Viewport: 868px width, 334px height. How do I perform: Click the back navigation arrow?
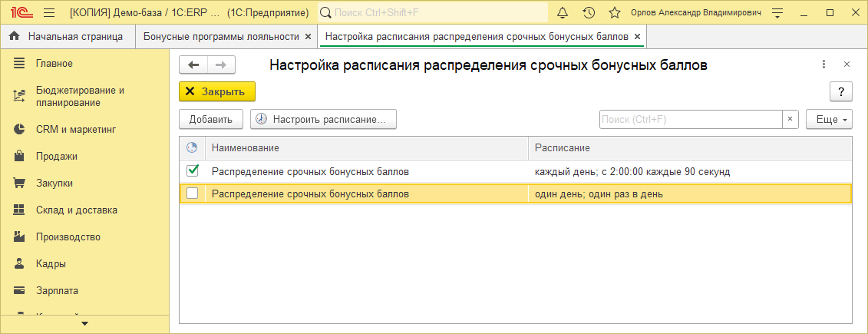pos(193,65)
